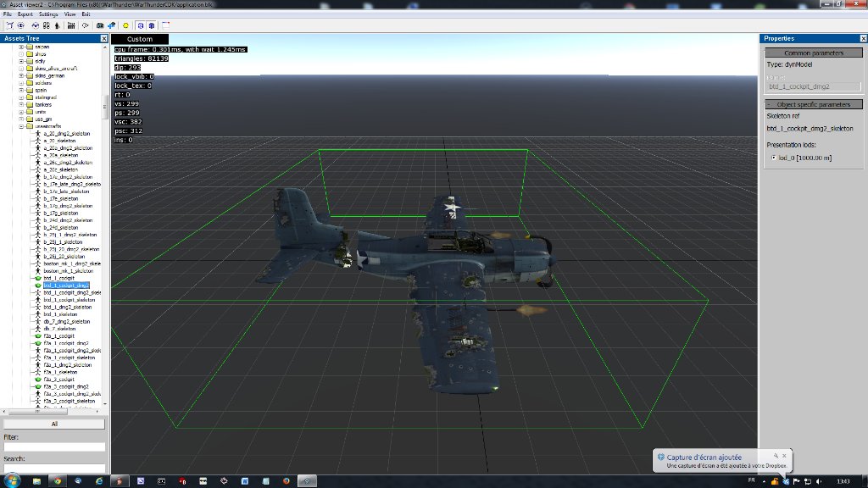Select the soldiers folder in the tree
868x488 pixels.
[43, 83]
